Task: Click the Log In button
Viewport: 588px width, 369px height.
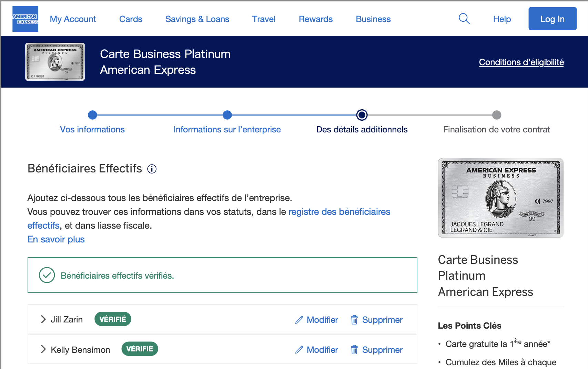Action: coord(552,19)
